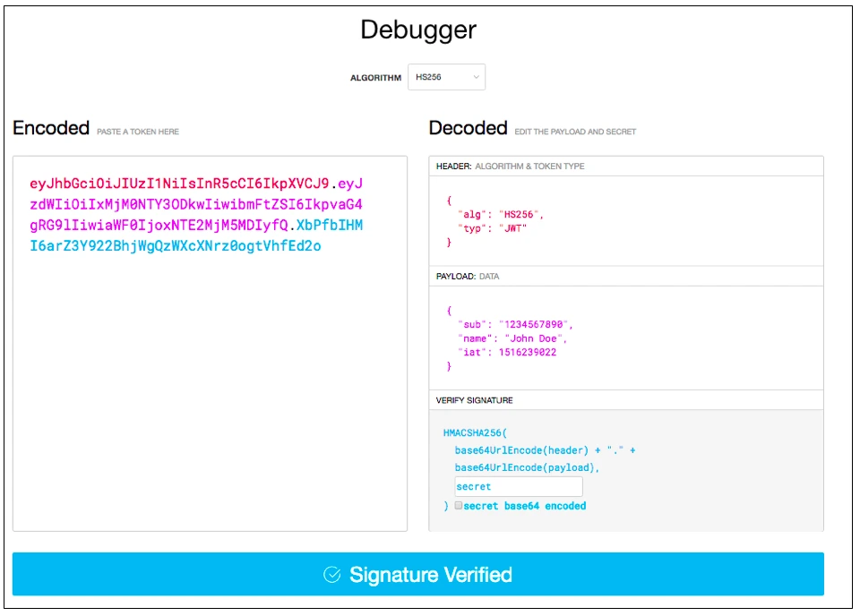This screenshot has height=616, width=860.
Task: Click the HMACSHA256( text in Verify Signature
Action: click(475, 433)
